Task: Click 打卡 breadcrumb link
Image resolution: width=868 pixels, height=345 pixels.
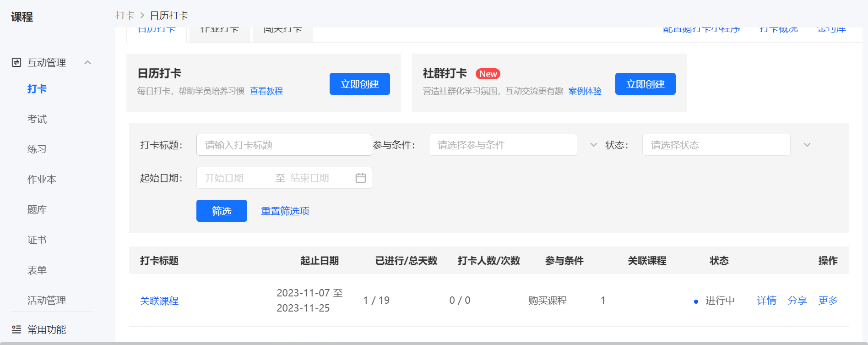Action: point(125,16)
